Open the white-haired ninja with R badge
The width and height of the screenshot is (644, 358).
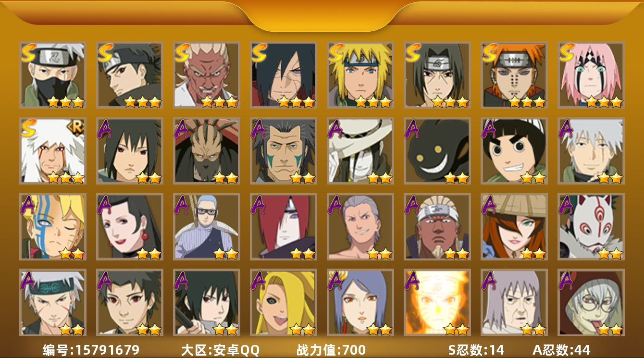point(53,151)
